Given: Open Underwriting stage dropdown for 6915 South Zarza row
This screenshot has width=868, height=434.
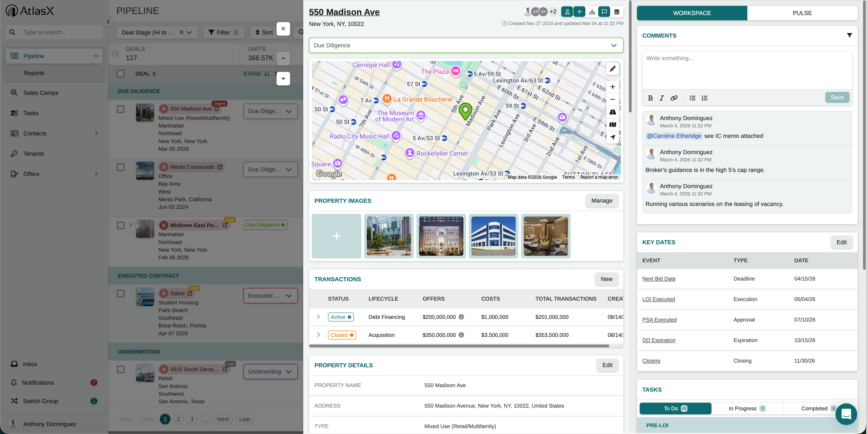Looking at the screenshot, I should tap(270, 371).
